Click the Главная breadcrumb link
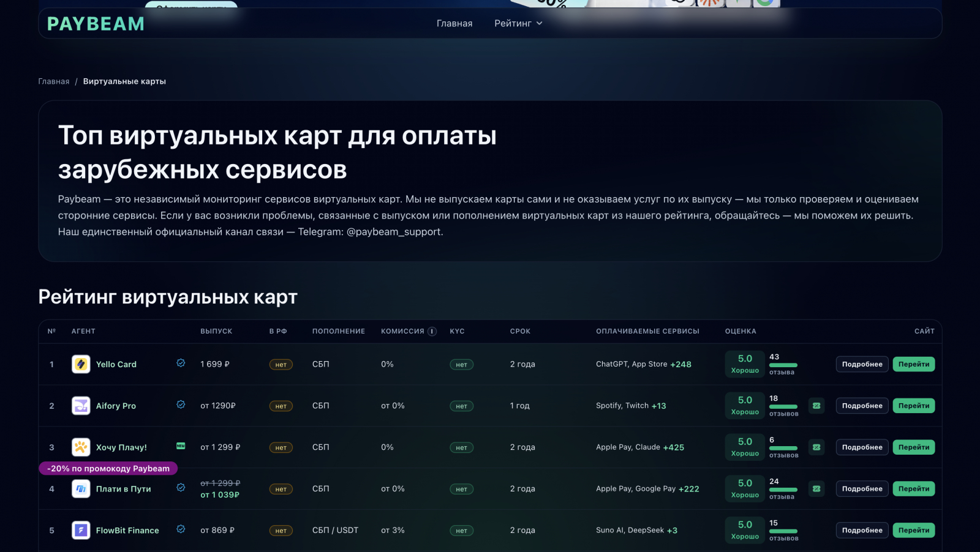 [54, 81]
